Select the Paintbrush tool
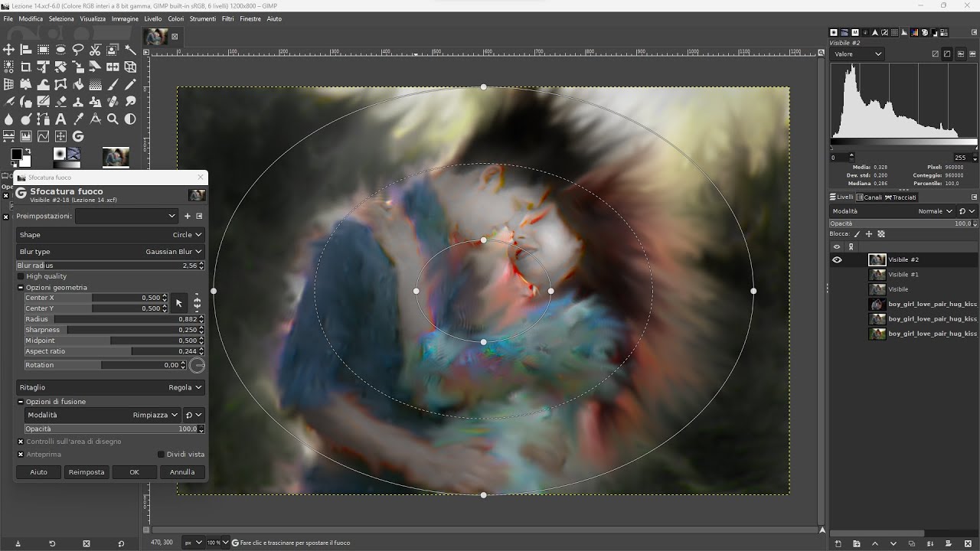 point(113,84)
